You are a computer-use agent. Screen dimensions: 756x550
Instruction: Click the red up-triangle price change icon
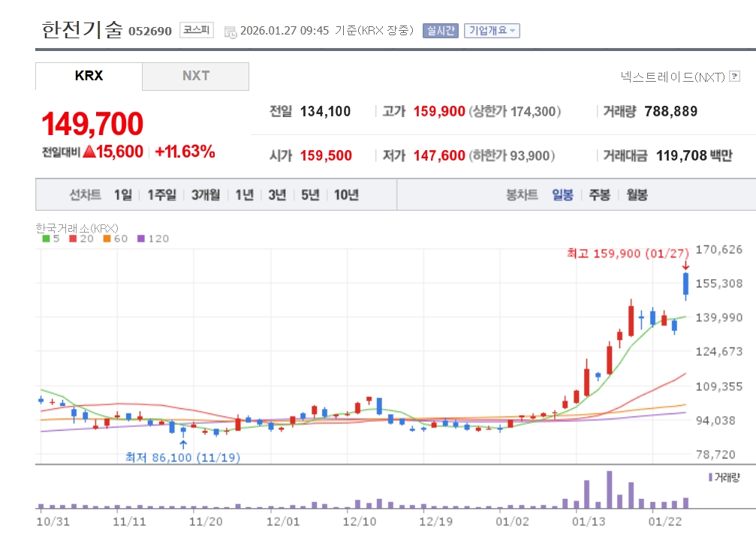coord(89,152)
